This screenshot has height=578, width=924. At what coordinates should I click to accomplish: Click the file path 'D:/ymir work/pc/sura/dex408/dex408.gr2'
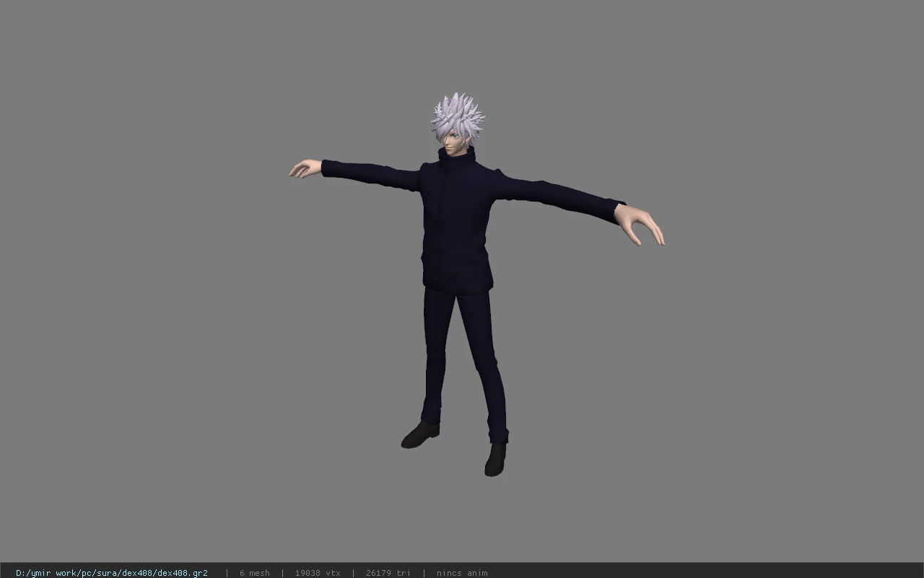(x=112, y=573)
